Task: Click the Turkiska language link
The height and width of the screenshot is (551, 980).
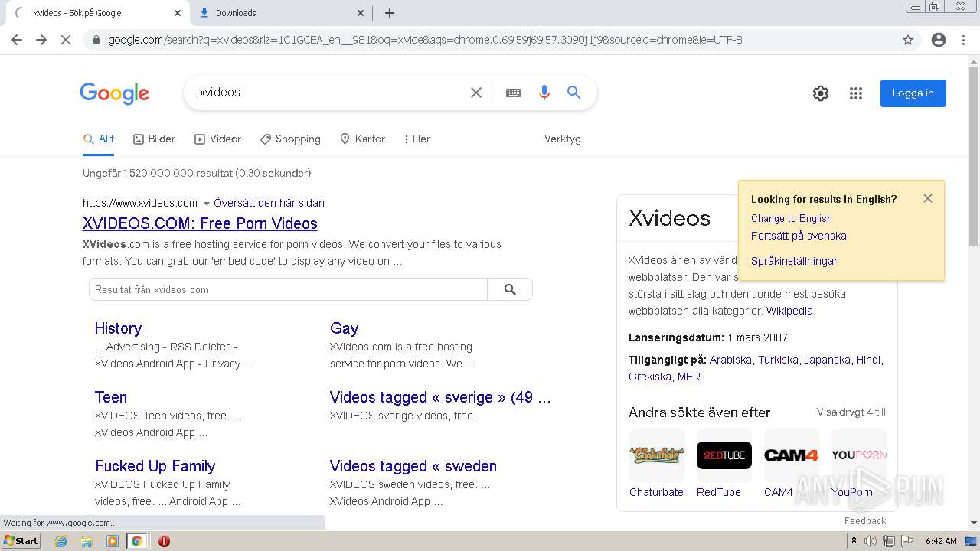Action: click(778, 360)
